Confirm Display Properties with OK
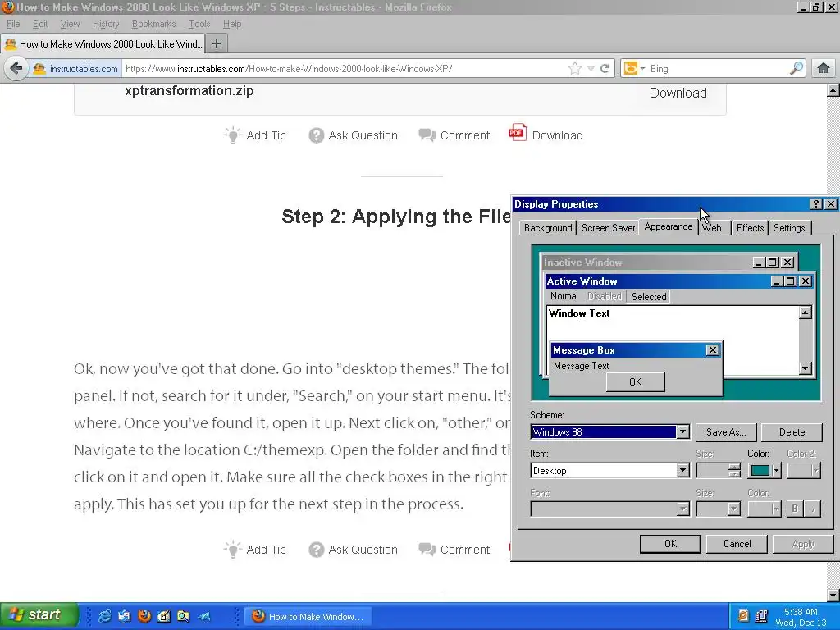Viewport: 840px width, 630px height. coord(670,544)
